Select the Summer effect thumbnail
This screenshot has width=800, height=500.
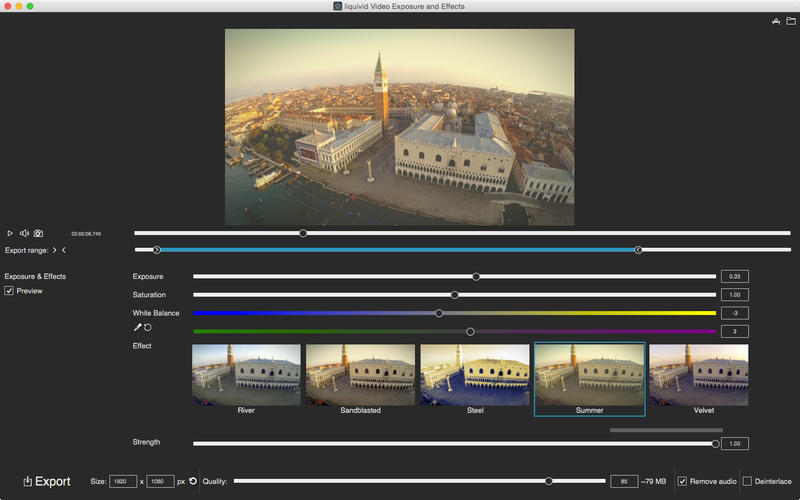[590, 379]
